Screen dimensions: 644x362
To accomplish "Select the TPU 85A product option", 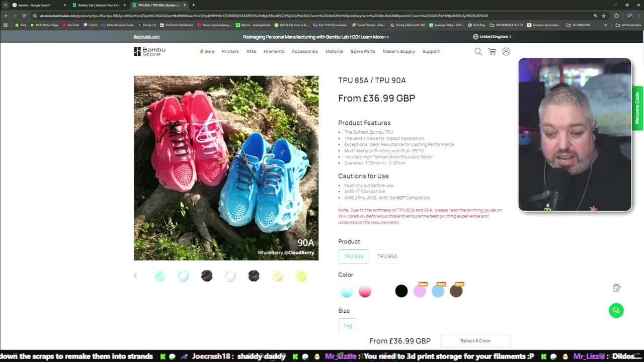I will tap(387, 256).
